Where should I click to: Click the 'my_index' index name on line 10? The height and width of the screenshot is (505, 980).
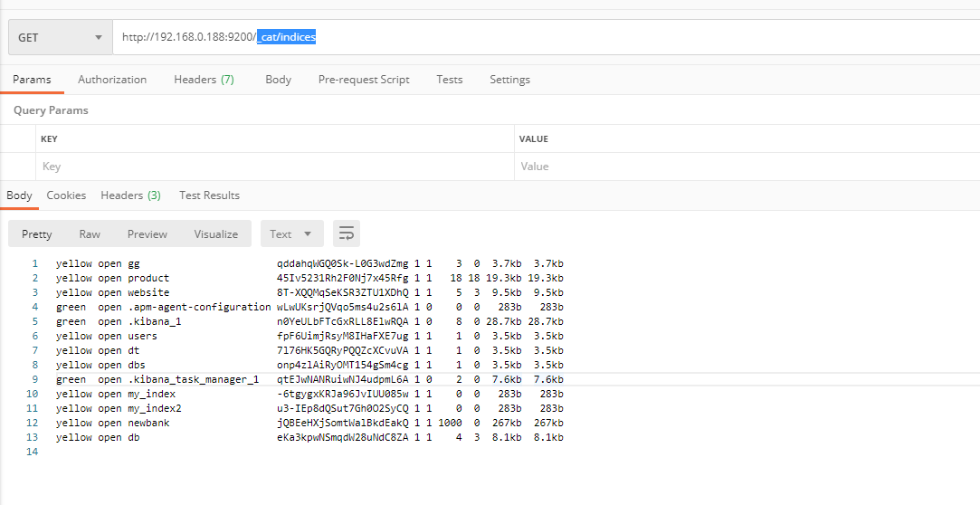pos(152,394)
